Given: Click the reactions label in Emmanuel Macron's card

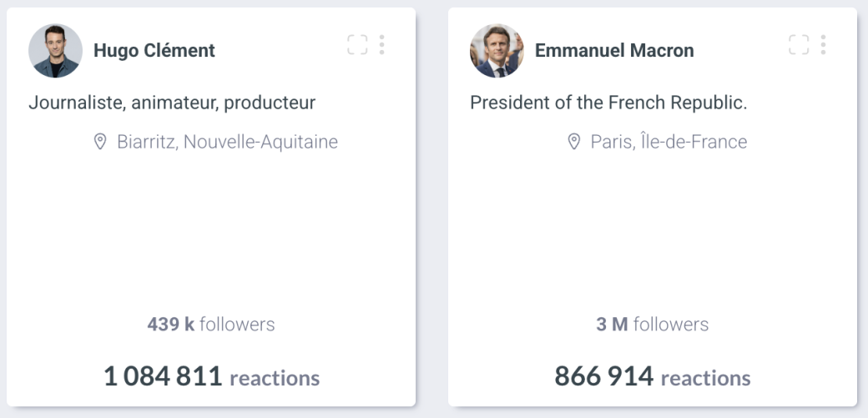Looking at the screenshot, I should coord(706,378).
